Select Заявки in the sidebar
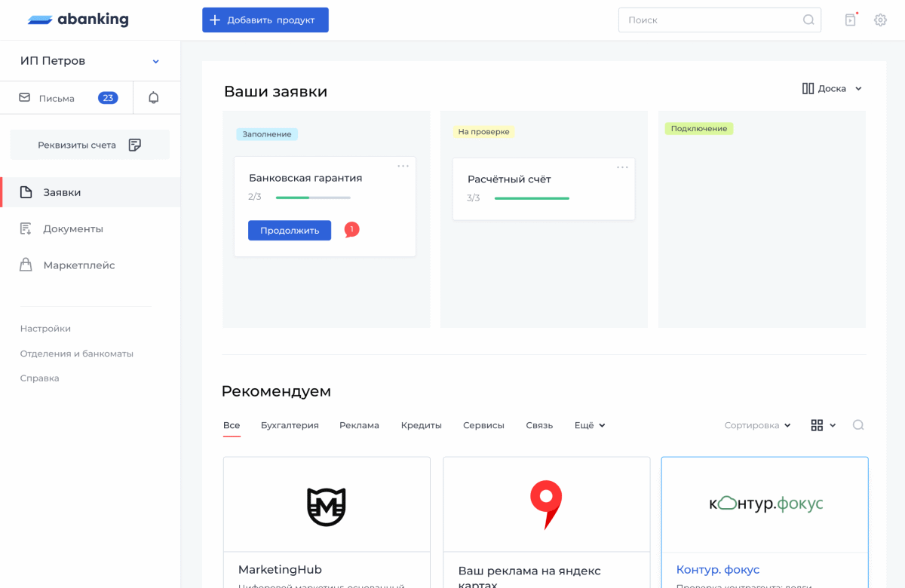Viewport: 905px width, 588px height. tap(90, 192)
